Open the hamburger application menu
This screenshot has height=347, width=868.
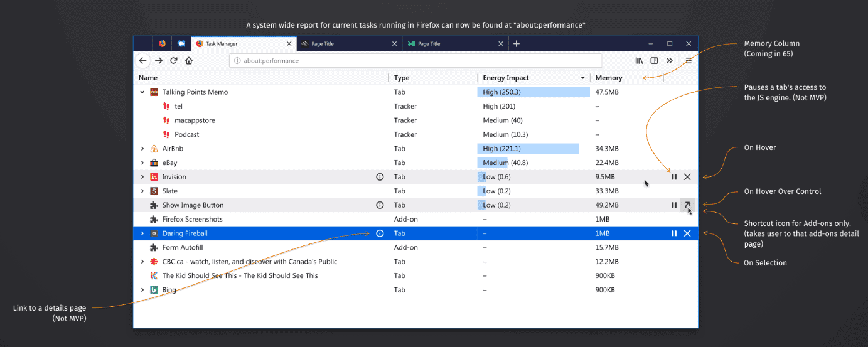click(x=689, y=61)
